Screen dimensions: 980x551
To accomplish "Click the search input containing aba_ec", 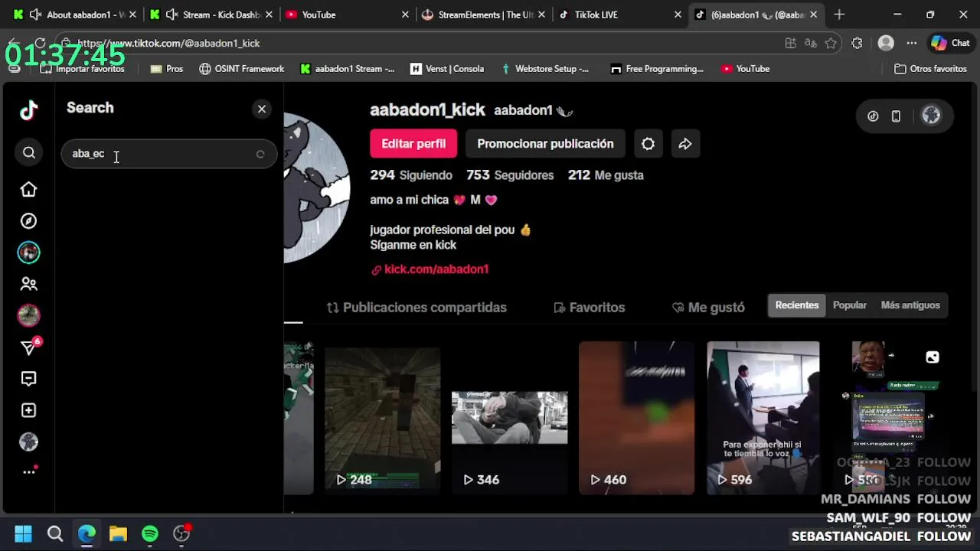I will tap(168, 154).
